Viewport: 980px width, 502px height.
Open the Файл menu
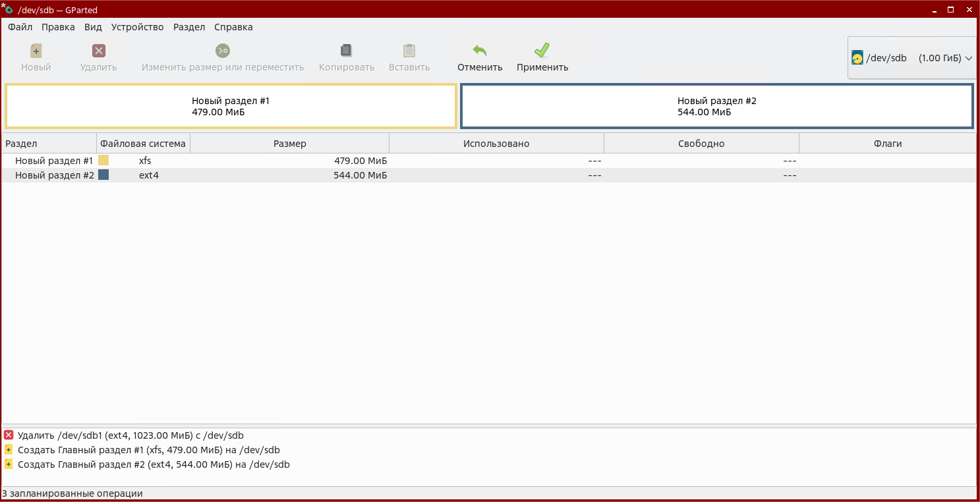pos(20,27)
